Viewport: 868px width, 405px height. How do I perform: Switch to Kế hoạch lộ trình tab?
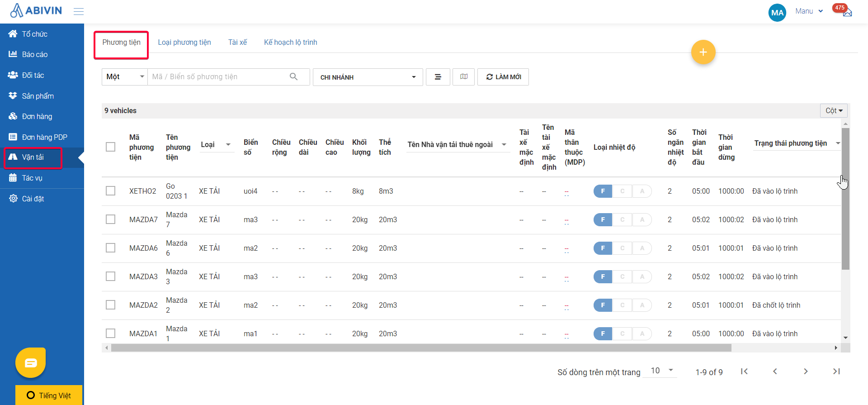(x=291, y=43)
